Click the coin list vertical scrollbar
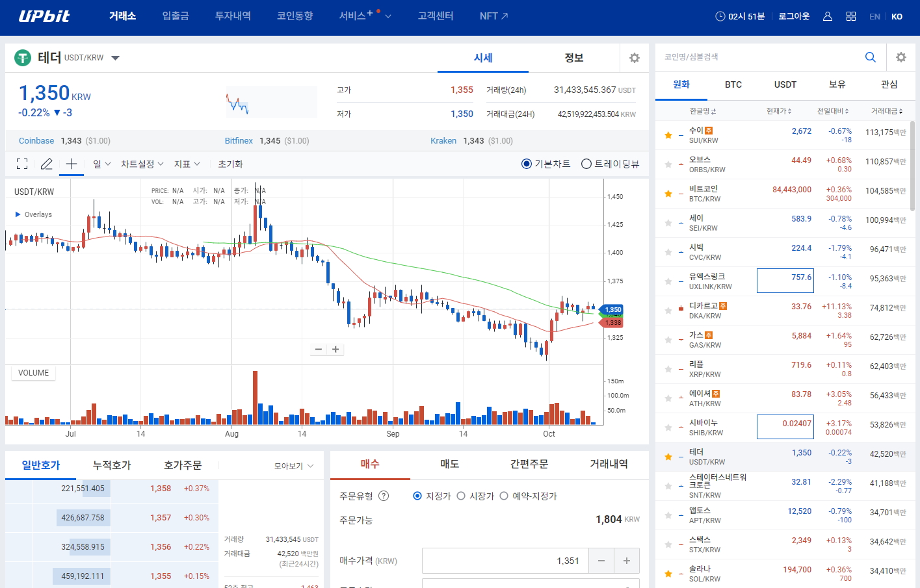The width and height of the screenshot is (920, 588). coord(912,166)
